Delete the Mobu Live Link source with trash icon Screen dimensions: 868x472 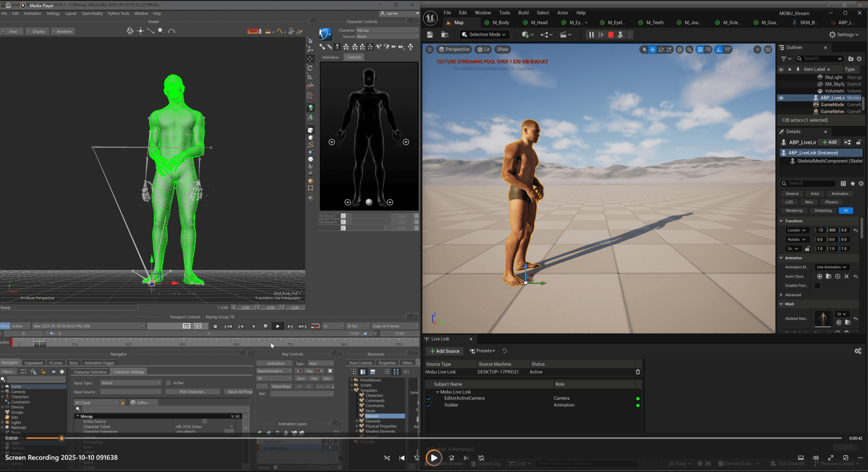coord(637,372)
